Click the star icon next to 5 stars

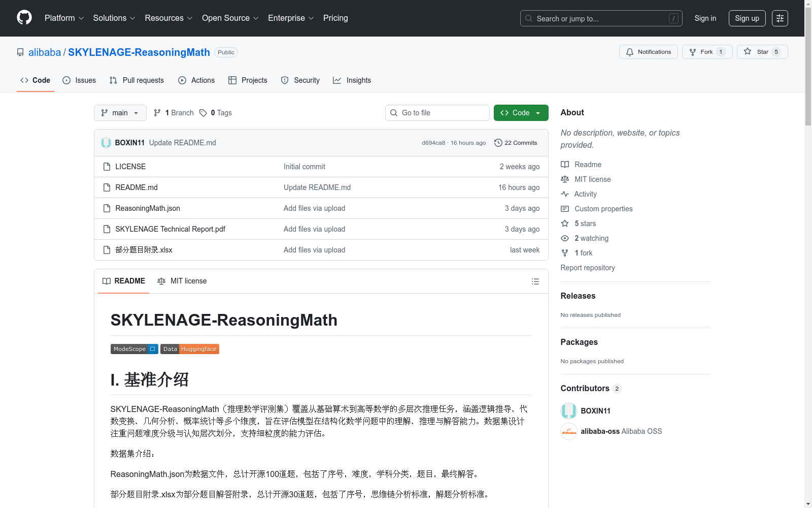point(565,224)
